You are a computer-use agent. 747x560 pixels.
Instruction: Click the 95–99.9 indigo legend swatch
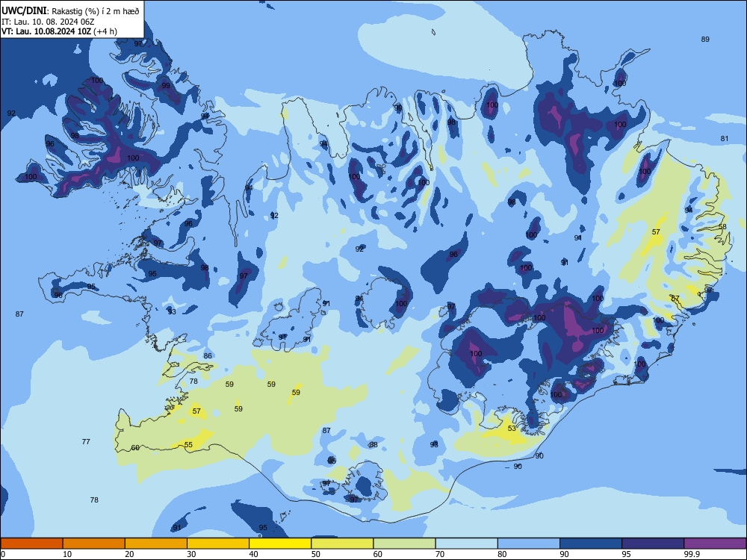(x=653, y=544)
